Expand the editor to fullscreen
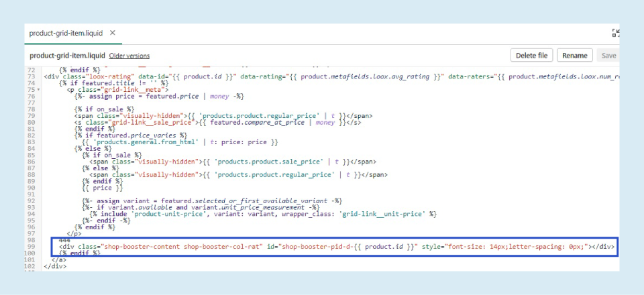 coord(616,33)
